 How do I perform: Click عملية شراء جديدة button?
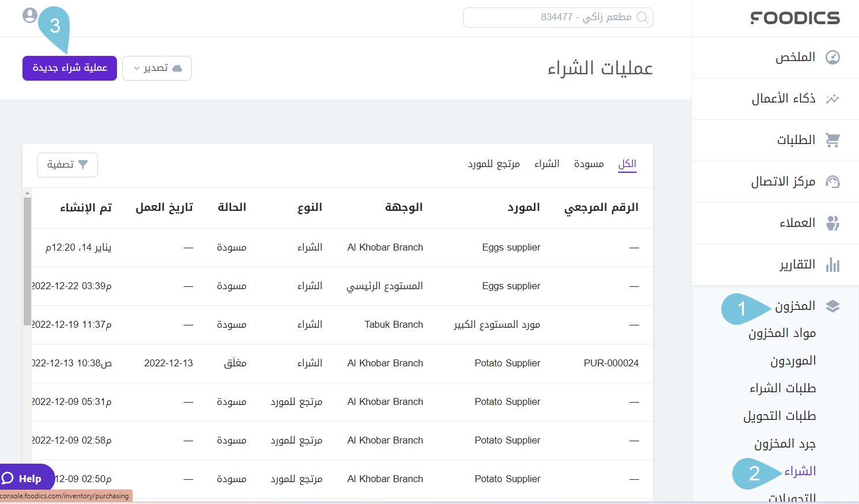pos(70,68)
